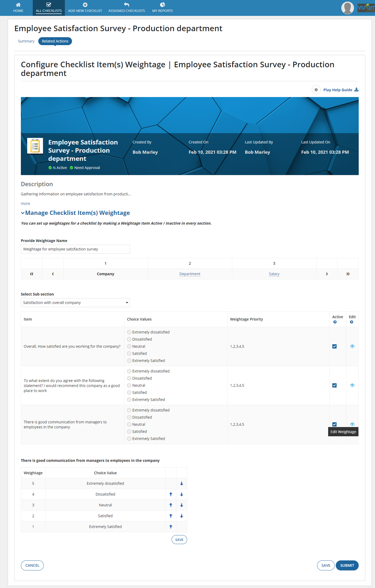375x588 pixels.
Task: Open the Select Sub section dropdown
Action: pos(75,303)
